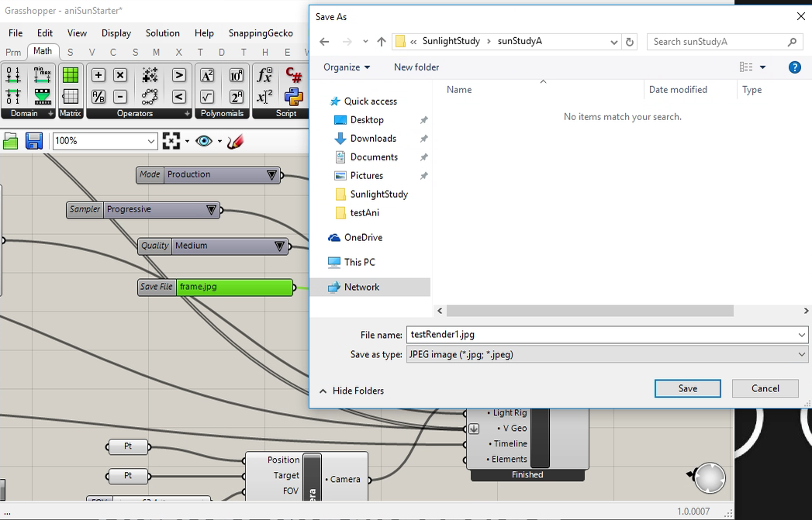Save Grasshopper document with floppy disk icon

tap(34, 141)
